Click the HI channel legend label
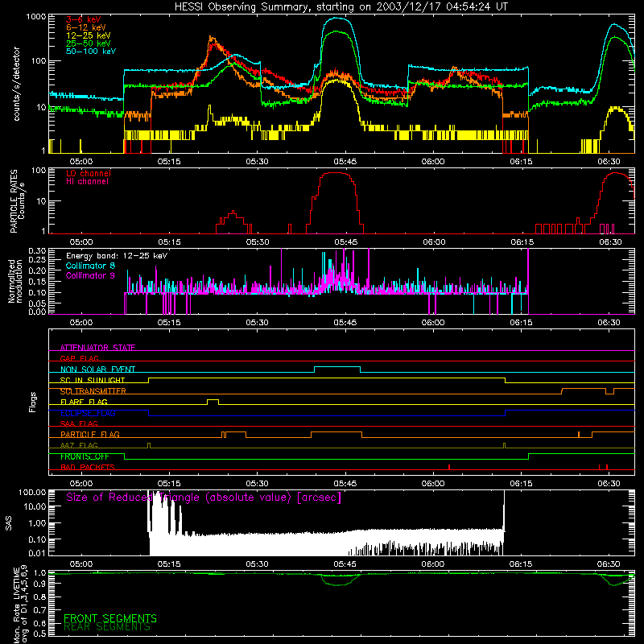Viewport: 644px width, 644px height. coord(87,182)
